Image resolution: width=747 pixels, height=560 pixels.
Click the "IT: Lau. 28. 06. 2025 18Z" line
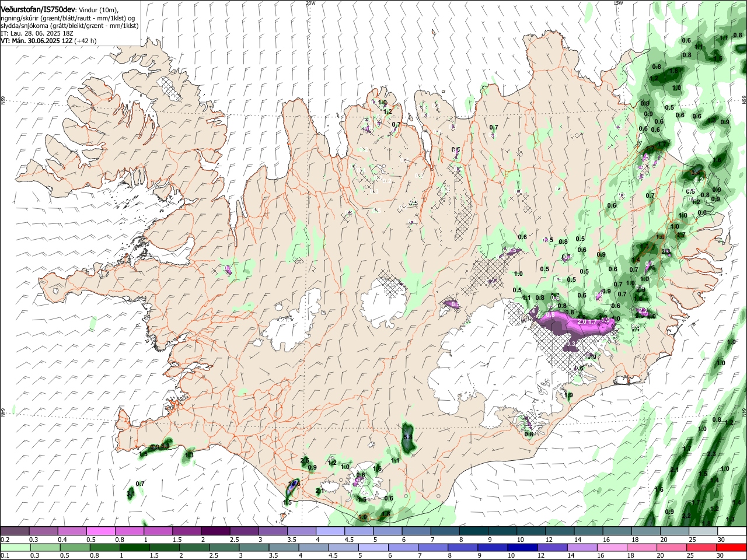click(37, 33)
